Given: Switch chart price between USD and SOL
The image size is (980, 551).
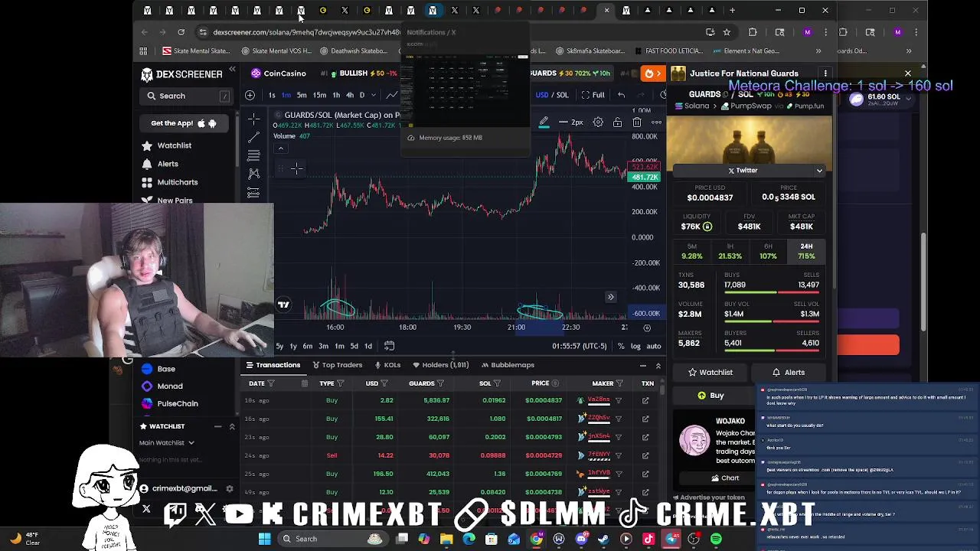Looking at the screenshot, I should coord(551,95).
